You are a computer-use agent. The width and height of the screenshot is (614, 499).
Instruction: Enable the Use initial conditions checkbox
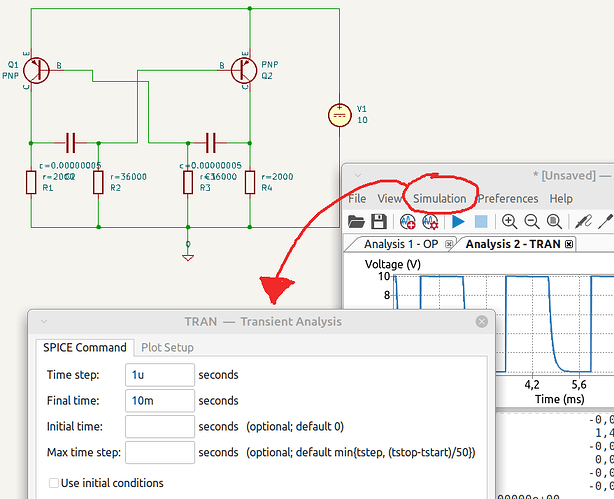point(54,483)
